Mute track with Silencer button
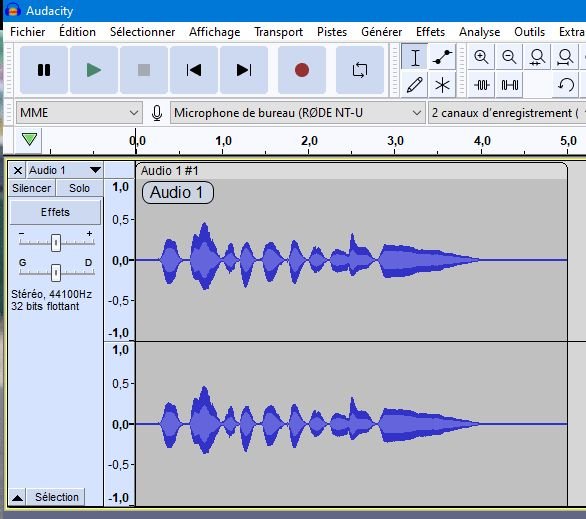This screenshot has height=519, width=586. click(x=32, y=188)
